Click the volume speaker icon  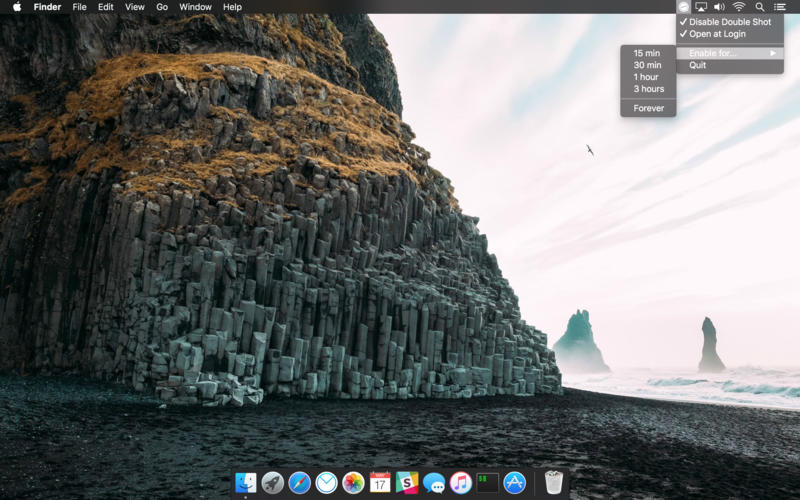click(x=719, y=7)
